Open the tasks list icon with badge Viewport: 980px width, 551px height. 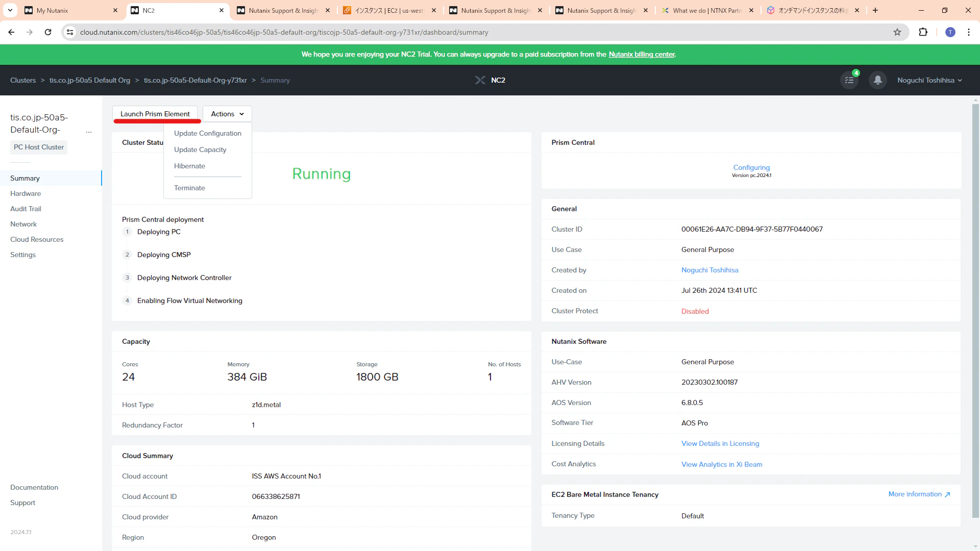(849, 80)
